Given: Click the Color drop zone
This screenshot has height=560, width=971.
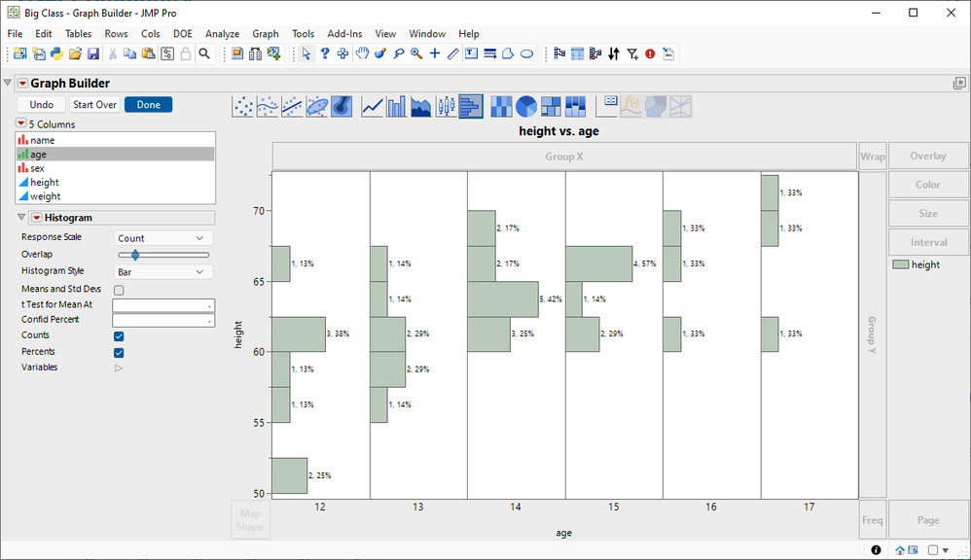Looking at the screenshot, I should click(928, 185).
